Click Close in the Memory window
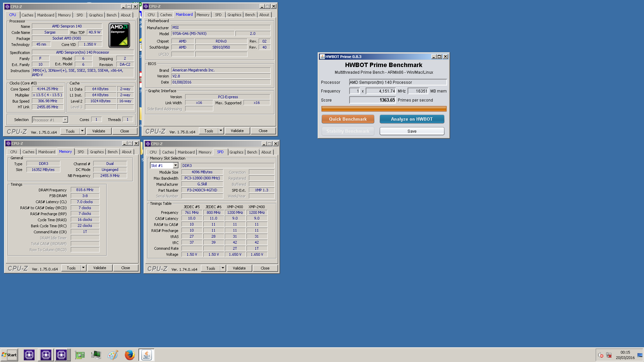This screenshot has height=362, width=644. click(125, 268)
